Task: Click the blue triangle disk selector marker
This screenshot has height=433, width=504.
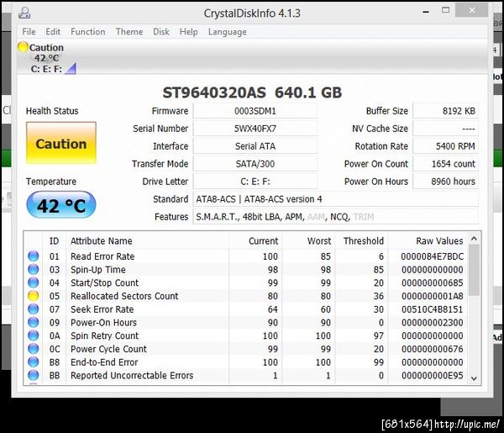Action: [x=70, y=68]
